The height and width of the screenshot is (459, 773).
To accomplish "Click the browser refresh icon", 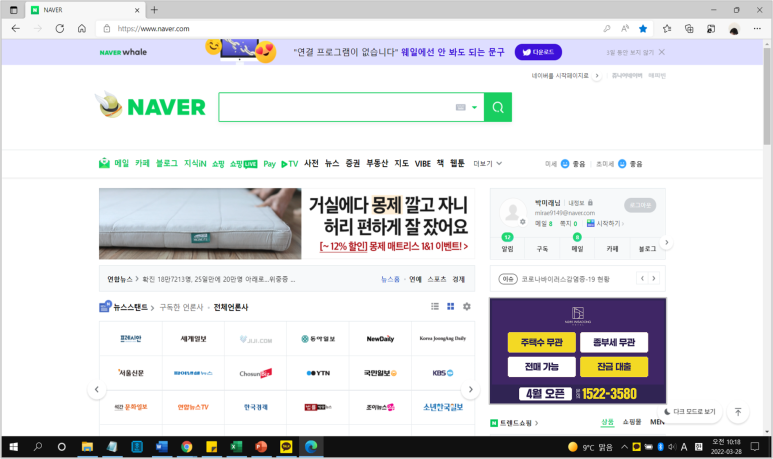I will (x=60, y=29).
